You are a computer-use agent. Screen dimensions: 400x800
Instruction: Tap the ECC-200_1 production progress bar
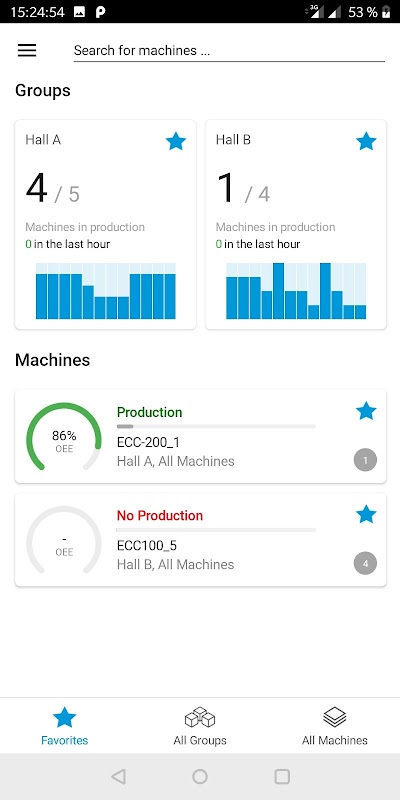pos(216,426)
